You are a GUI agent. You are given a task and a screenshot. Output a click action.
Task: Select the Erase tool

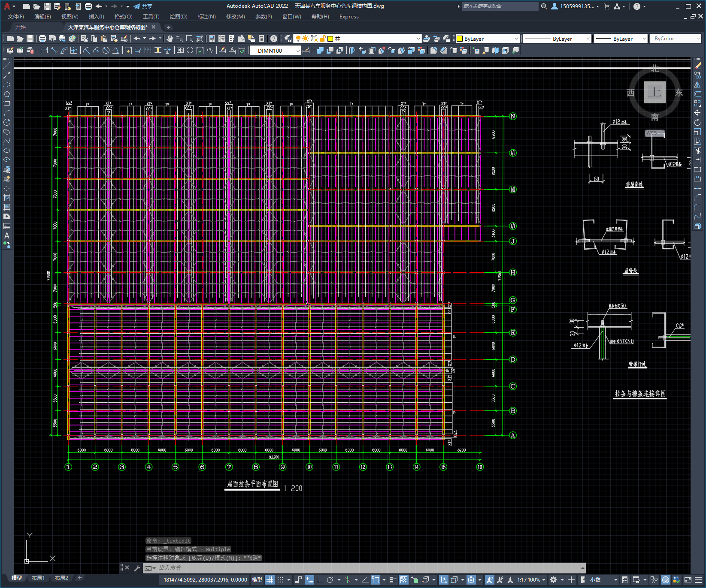click(x=697, y=66)
